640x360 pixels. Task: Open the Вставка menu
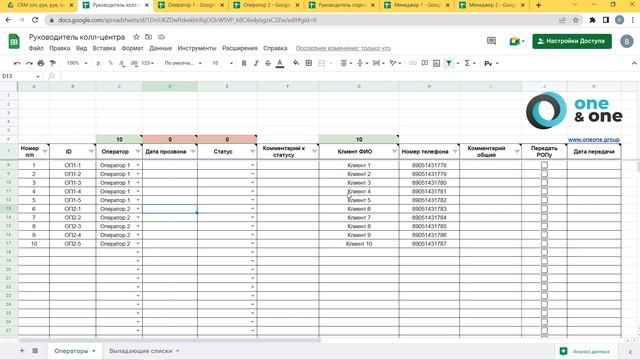click(104, 48)
